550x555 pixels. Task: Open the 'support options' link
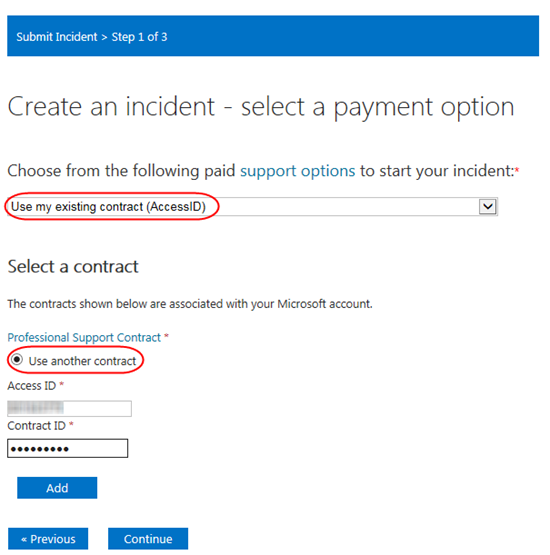pos(298,171)
